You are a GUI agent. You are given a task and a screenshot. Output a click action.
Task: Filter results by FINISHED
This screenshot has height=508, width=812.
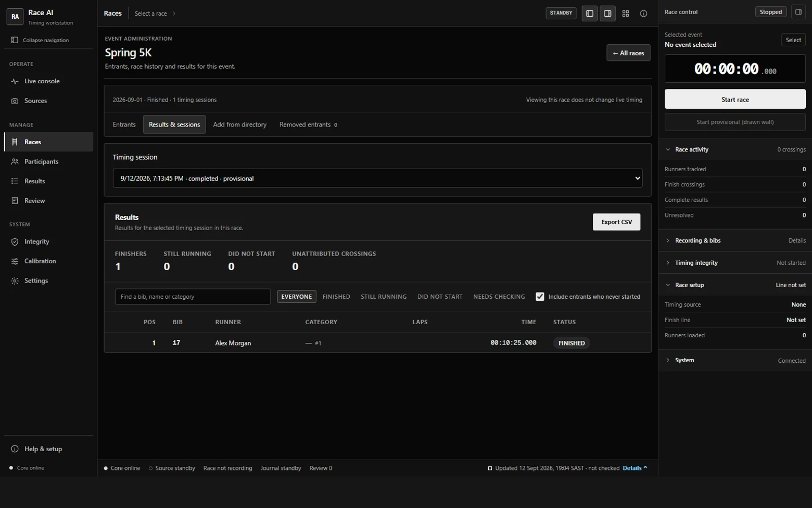point(336,297)
